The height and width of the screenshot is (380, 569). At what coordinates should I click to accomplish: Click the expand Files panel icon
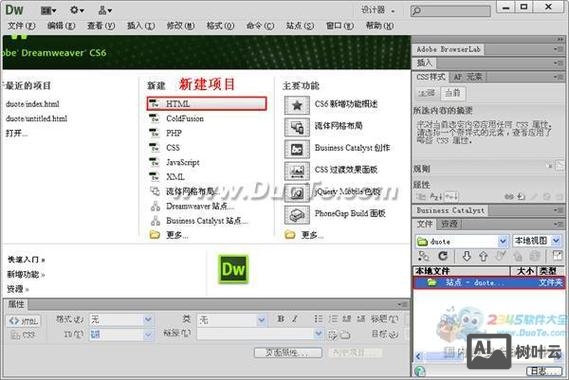[557, 256]
